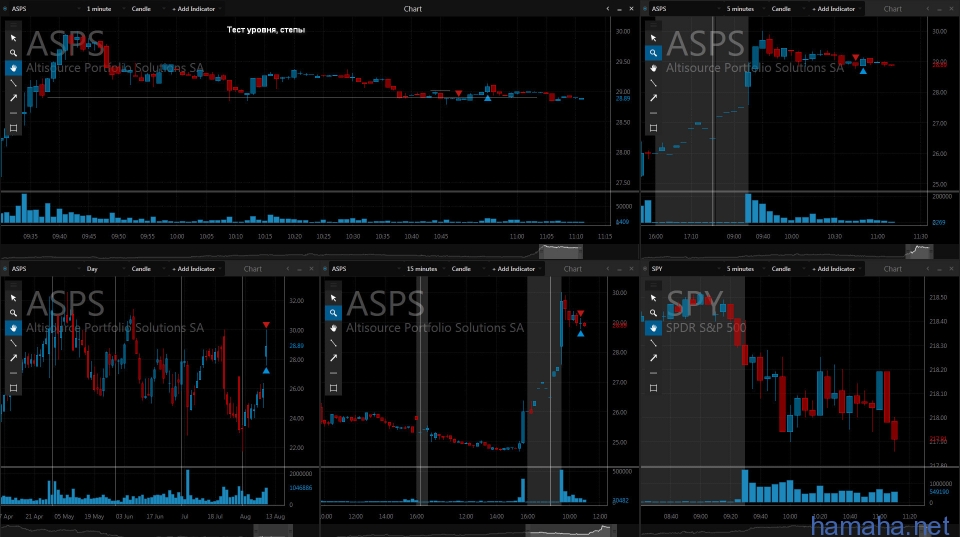This screenshot has width=960, height=537.
Task: Select arrow tool in SPY chart
Action: click(653, 358)
